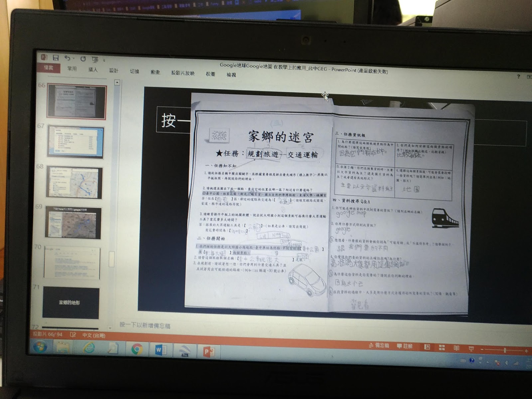Viewport: 532px width, 399px height.
Task: Switch to the 設計 (Design) ribbon tab
Action: [x=114, y=70]
